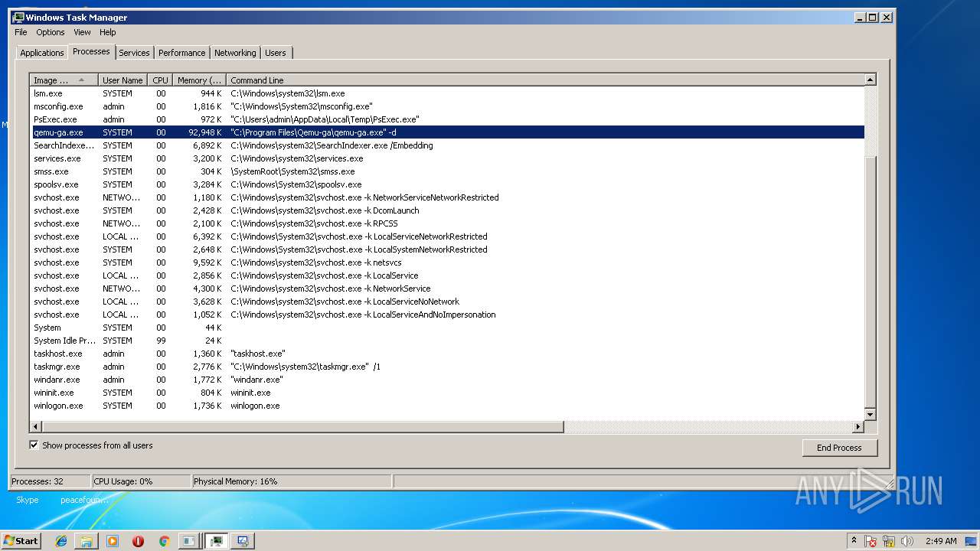Select the qemu-ga.exe process row
This screenshot has height=551, width=980.
tap(447, 132)
